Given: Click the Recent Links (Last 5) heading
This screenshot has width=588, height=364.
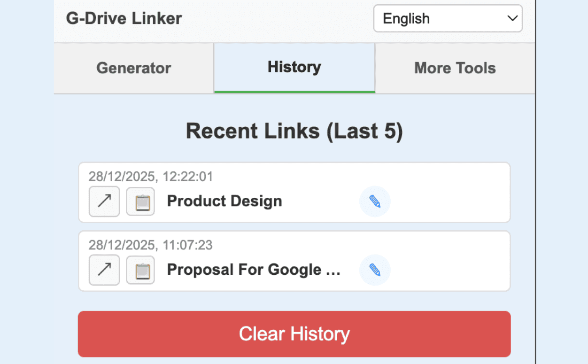Looking at the screenshot, I should tap(294, 132).
